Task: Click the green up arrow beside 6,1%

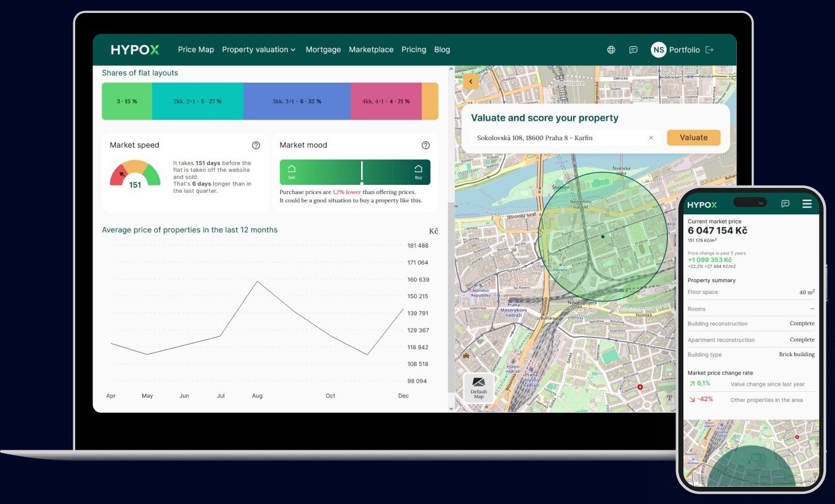Action: point(692,384)
